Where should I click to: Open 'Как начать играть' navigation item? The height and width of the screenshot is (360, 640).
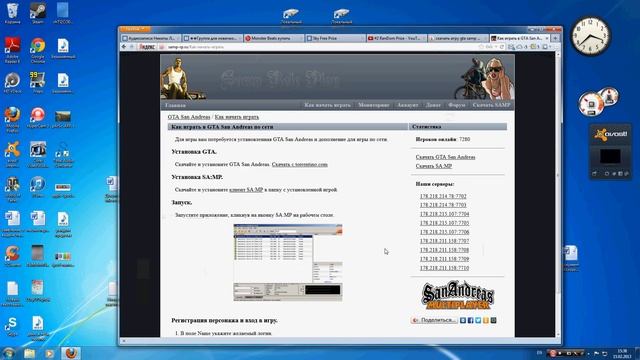click(327, 105)
